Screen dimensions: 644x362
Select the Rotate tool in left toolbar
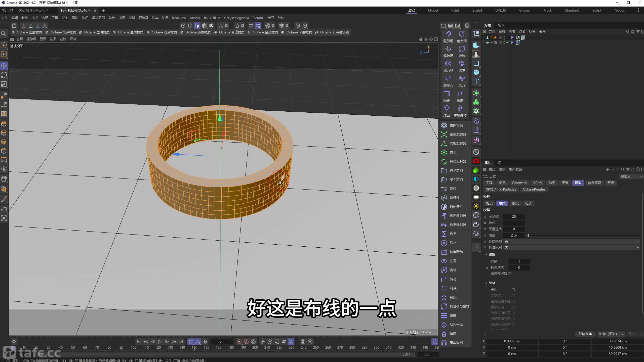tap(4, 75)
